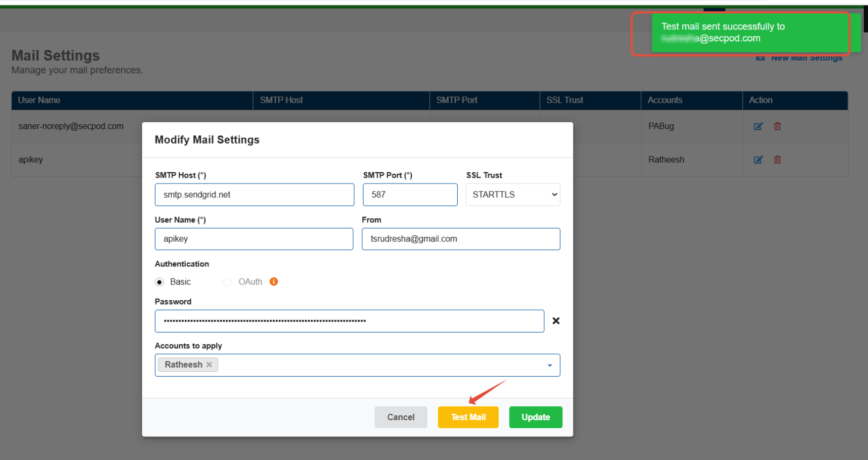Click the Accounts column header
Viewport: 868px width, 460px height.
tap(692, 101)
